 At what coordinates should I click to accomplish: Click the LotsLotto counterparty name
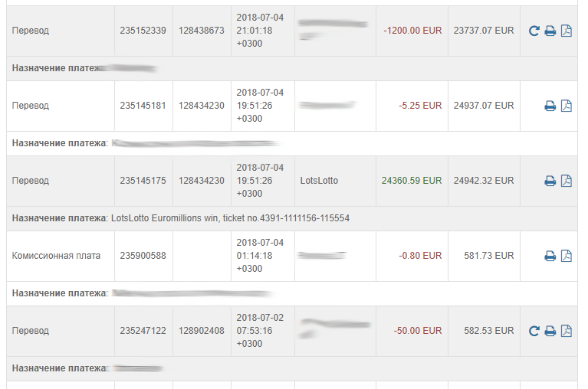point(319,181)
